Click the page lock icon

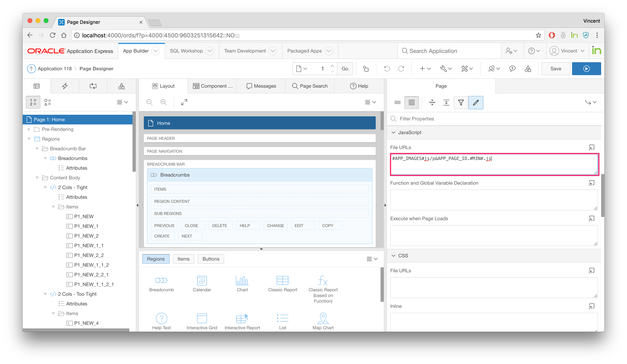[366, 69]
